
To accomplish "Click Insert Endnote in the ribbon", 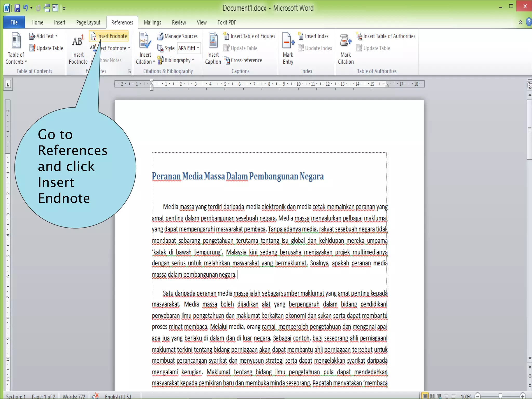I will [x=109, y=36].
